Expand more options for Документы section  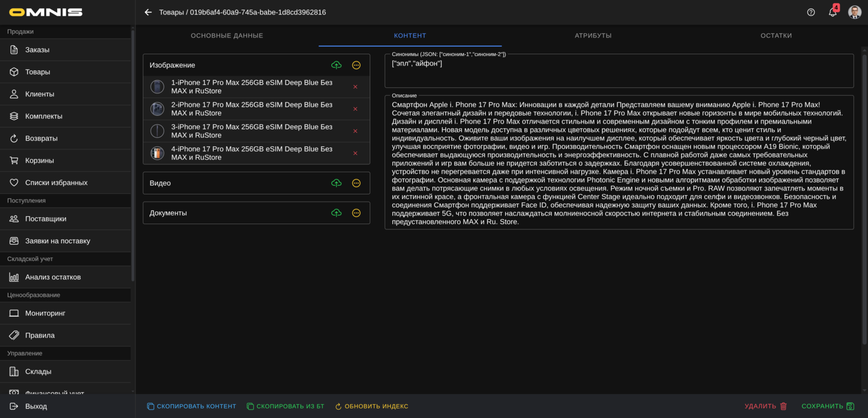point(356,213)
